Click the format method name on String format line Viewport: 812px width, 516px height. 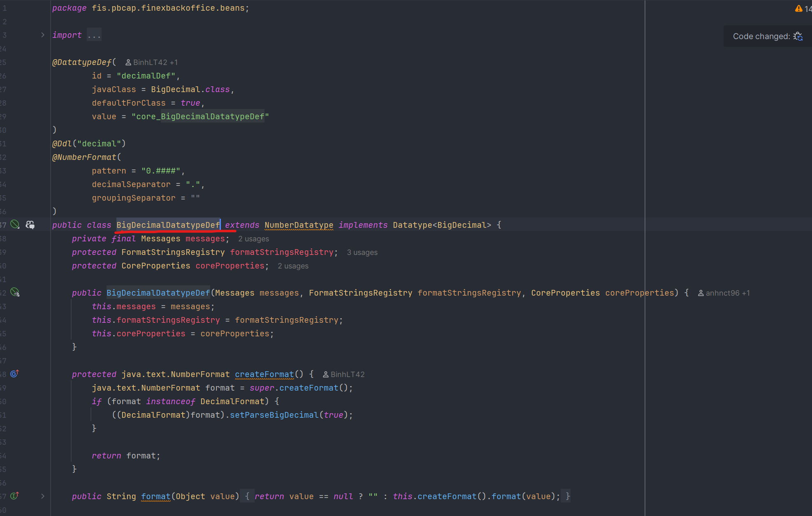[156, 496]
